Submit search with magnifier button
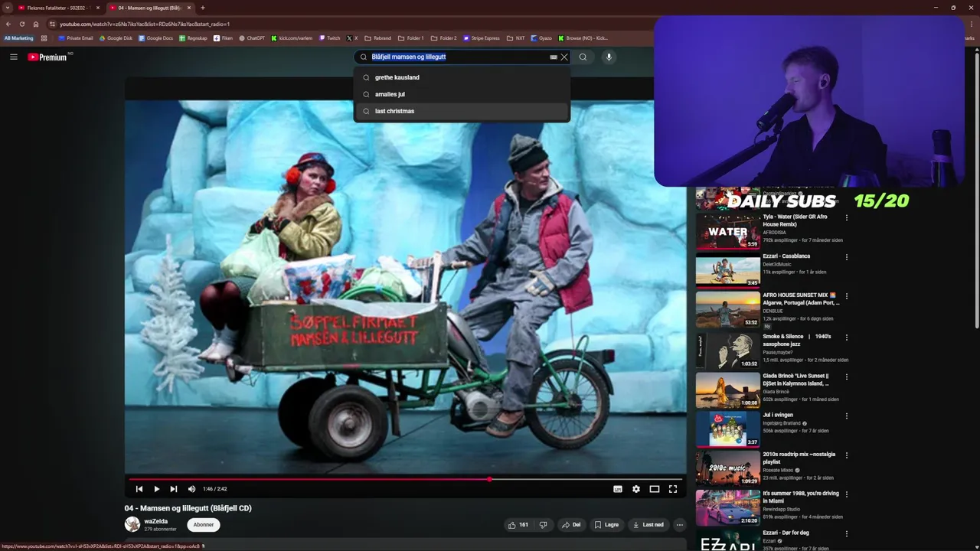Viewport: 980px width, 551px height. [x=583, y=57]
